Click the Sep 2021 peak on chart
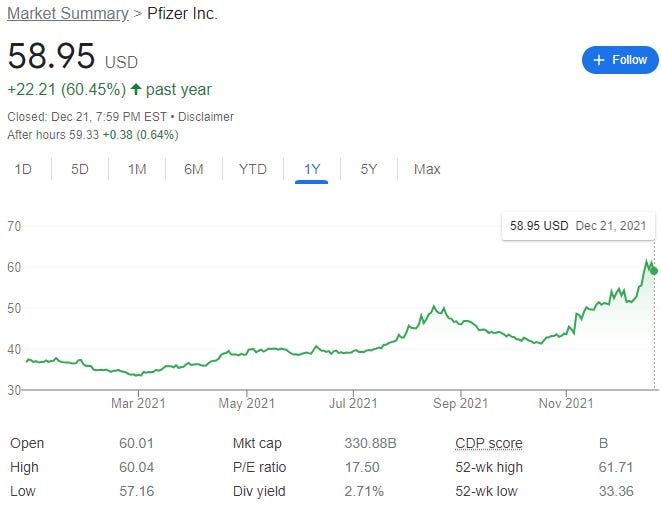Image resolution: width=661 pixels, height=508 pixels. click(x=434, y=306)
